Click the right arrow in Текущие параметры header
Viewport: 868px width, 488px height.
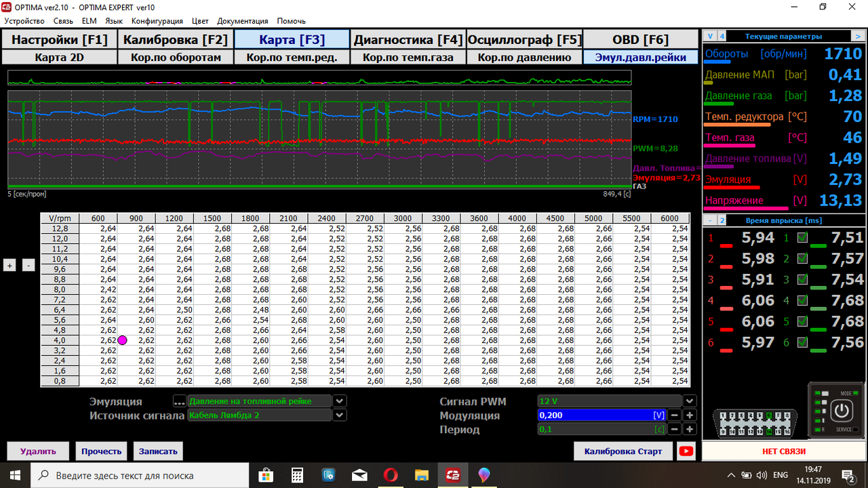coord(859,36)
